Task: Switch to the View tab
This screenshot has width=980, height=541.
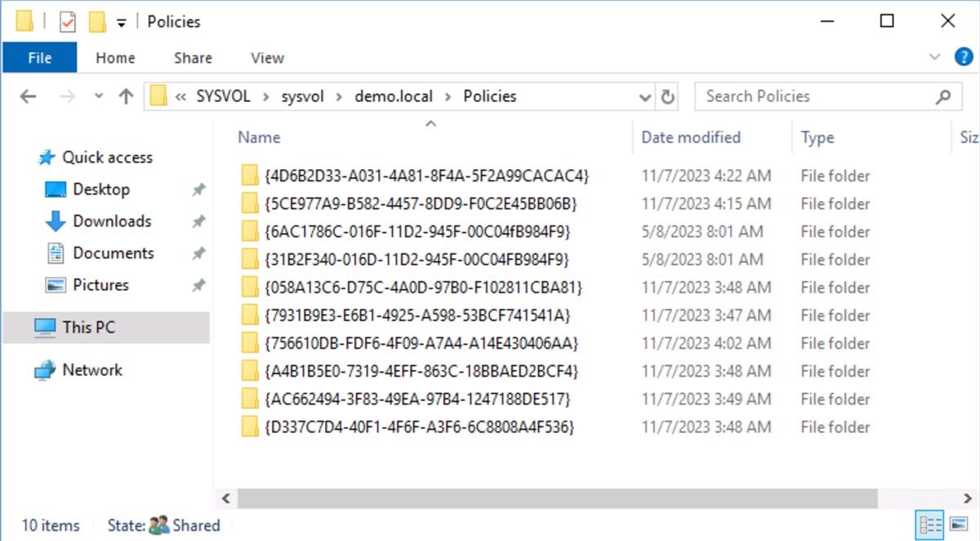Action: click(x=266, y=58)
